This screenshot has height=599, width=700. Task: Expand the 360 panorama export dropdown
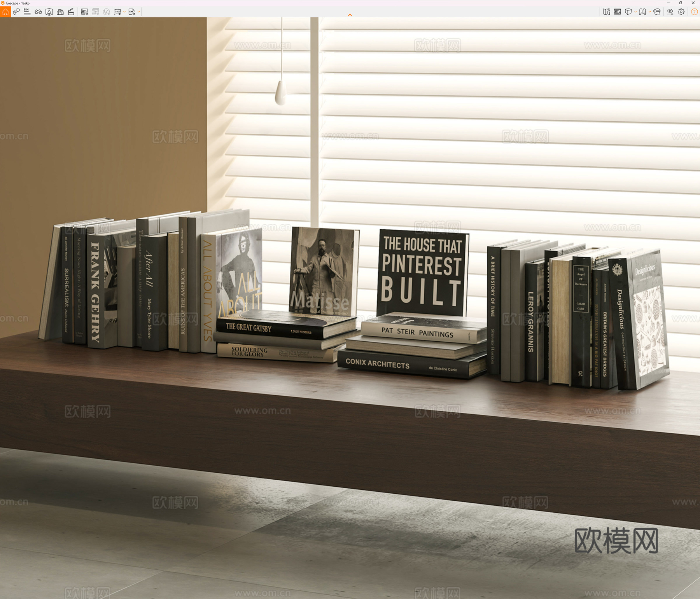click(x=124, y=12)
